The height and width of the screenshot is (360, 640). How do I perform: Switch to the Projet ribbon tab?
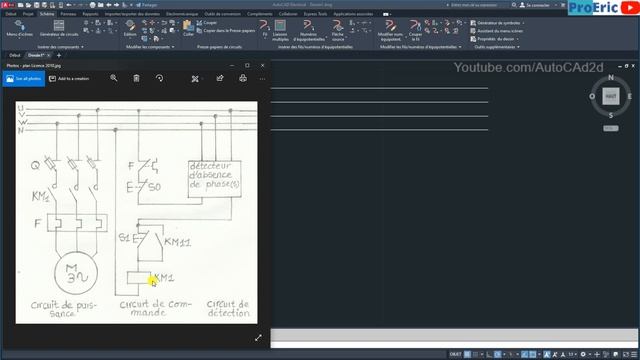[x=28, y=14]
